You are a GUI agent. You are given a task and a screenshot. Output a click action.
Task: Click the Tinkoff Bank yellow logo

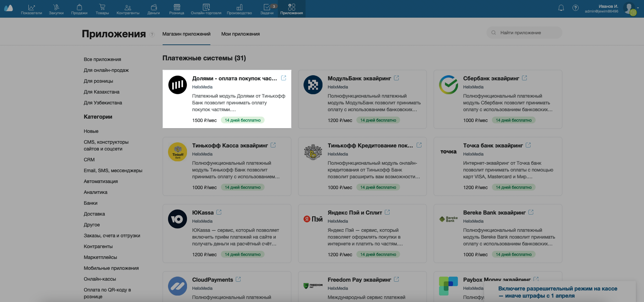[178, 152]
